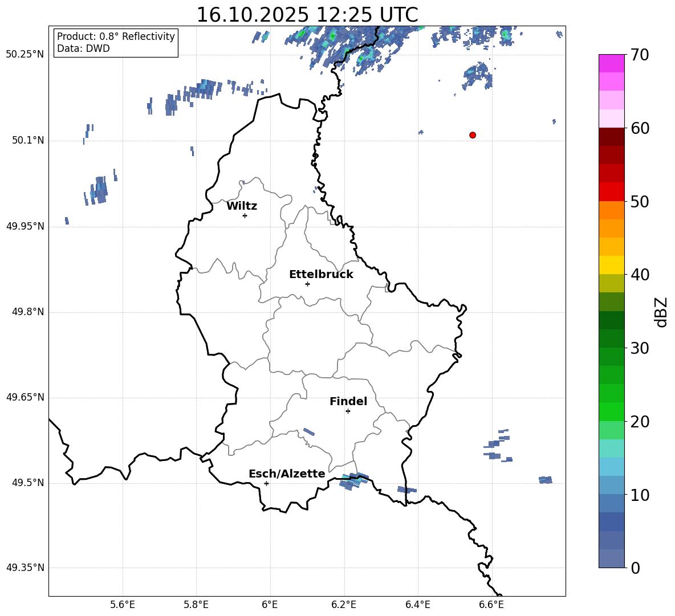The height and width of the screenshot is (616, 675).
Task: Click the 5.6°E longitude label
Action: pyautogui.click(x=123, y=605)
